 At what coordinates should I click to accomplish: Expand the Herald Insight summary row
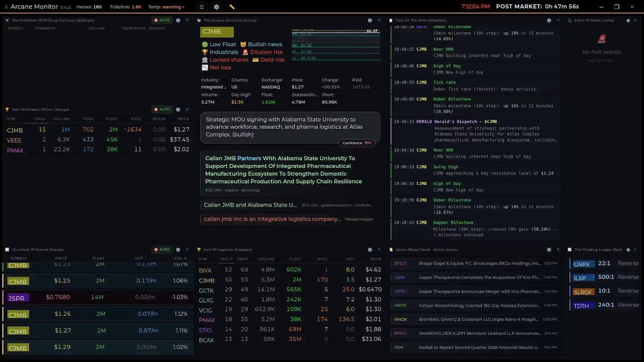(288, 219)
